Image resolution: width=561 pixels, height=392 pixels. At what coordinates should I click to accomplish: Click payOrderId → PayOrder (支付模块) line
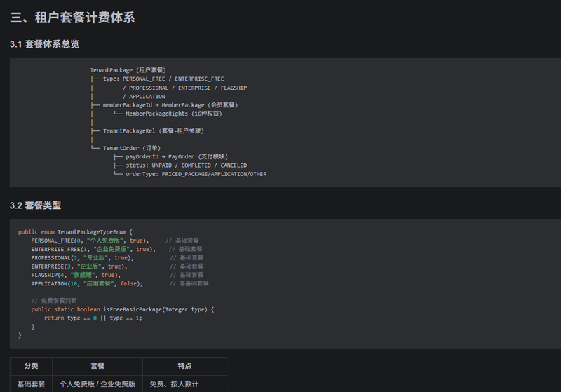[x=177, y=156]
